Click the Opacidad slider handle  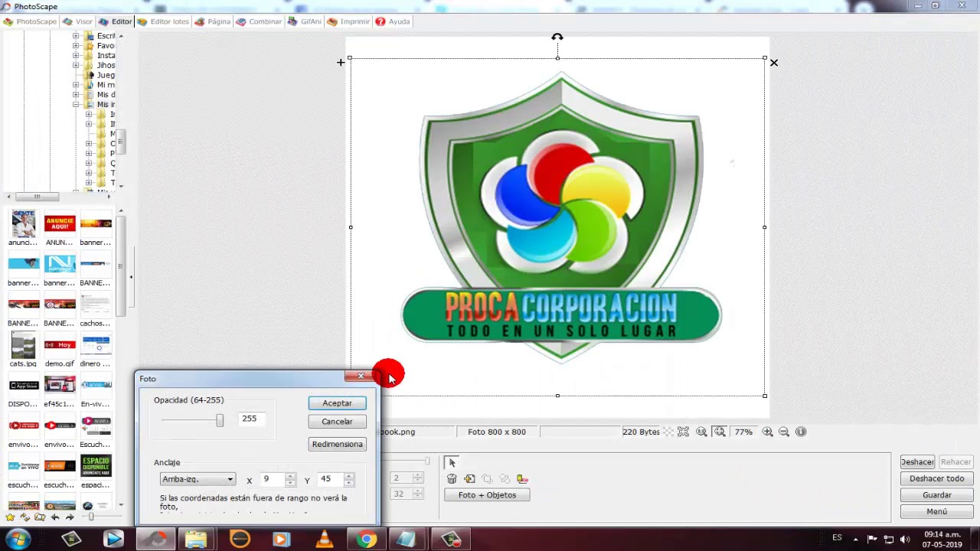220,420
